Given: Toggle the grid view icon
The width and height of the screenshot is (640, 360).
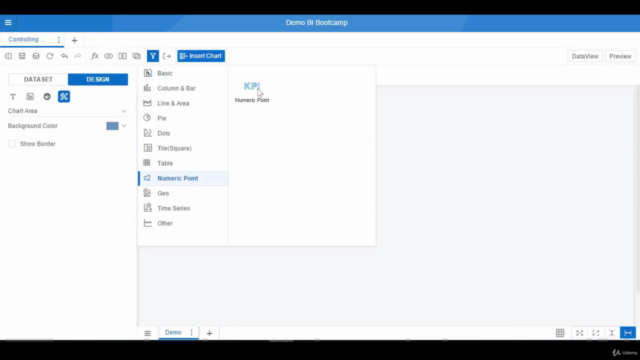Looking at the screenshot, I should coord(560,333).
